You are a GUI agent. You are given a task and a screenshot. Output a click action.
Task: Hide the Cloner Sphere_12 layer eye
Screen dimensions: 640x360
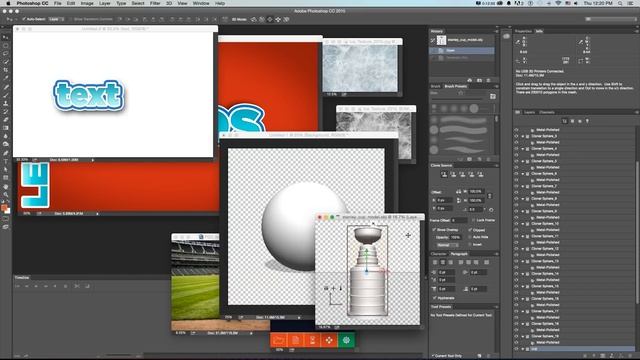(516, 249)
